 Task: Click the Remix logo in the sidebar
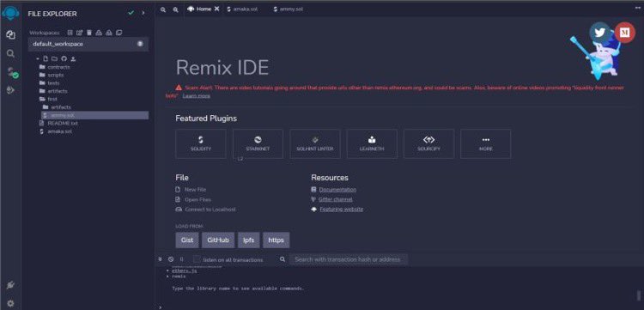10,13
